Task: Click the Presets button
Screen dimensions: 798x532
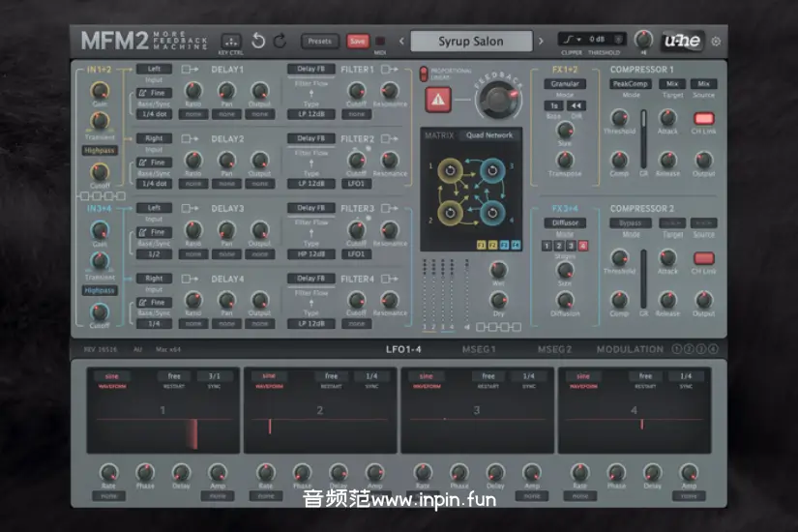Action: (x=318, y=41)
